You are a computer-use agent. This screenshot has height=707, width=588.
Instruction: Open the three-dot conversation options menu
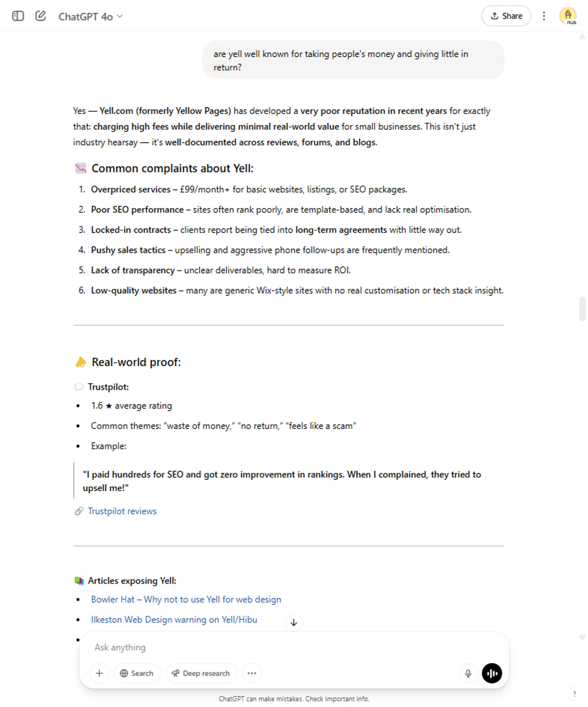point(544,16)
